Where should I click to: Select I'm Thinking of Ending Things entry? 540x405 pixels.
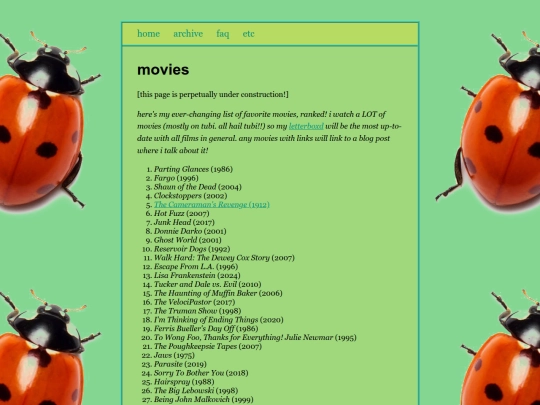click(x=218, y=320)
